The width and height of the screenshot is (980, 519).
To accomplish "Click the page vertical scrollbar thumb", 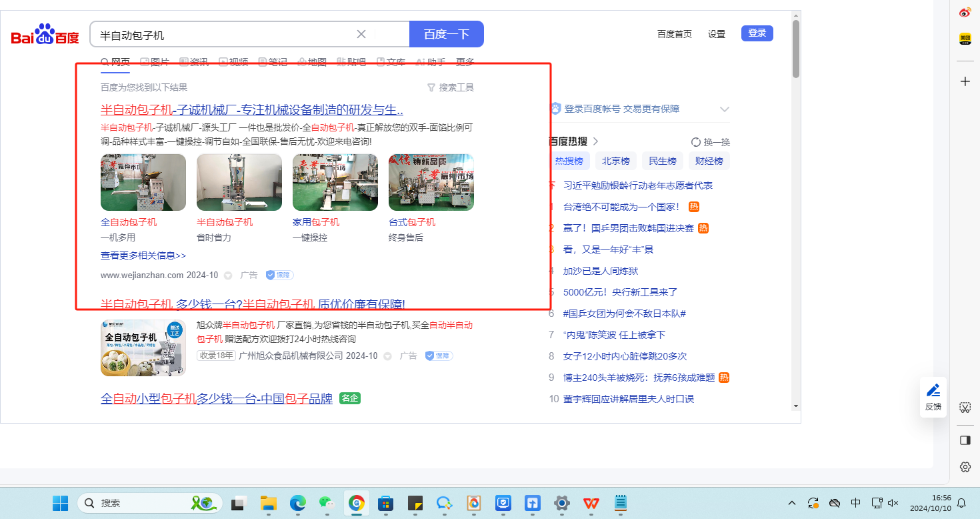I will pos(795,49).
